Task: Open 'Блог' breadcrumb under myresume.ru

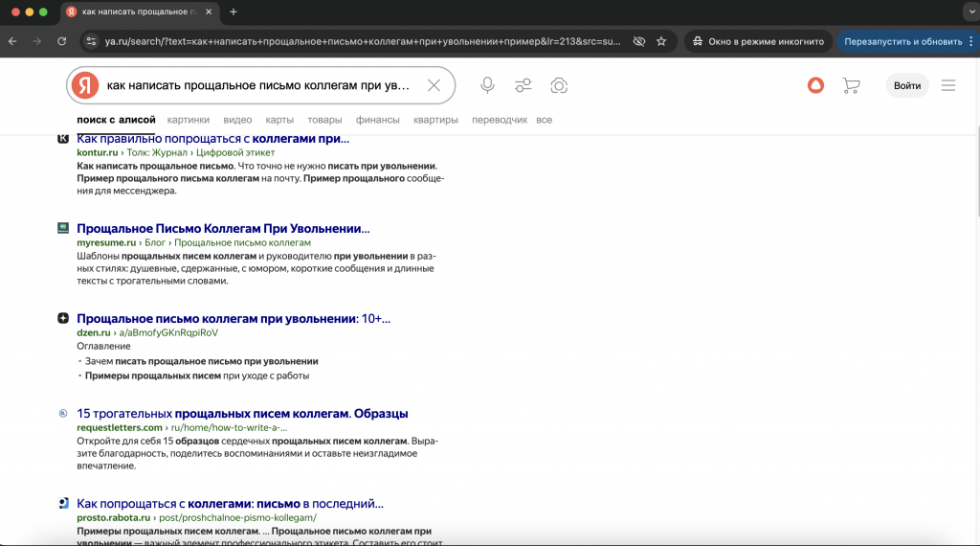Action: pos(155,242)
